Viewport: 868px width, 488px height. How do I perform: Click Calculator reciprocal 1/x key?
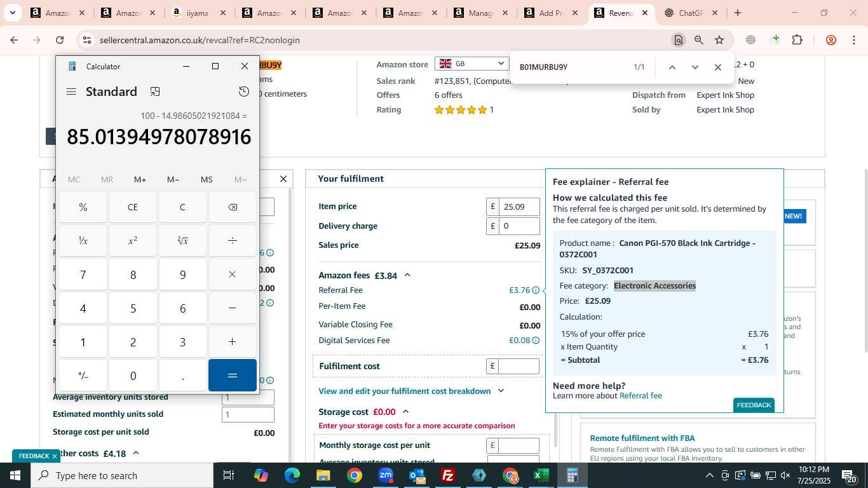(x=83, y=241)
